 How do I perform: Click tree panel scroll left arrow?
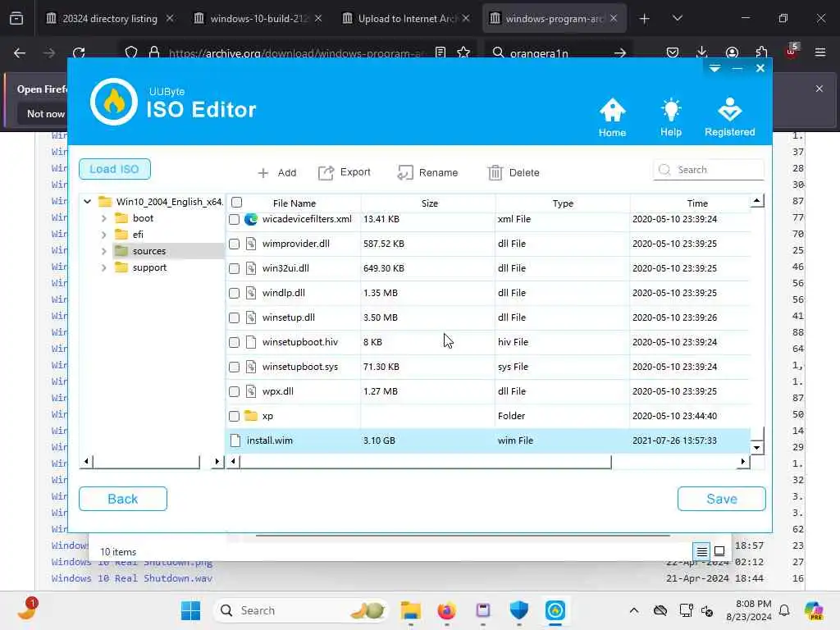[x=86, y=461]
